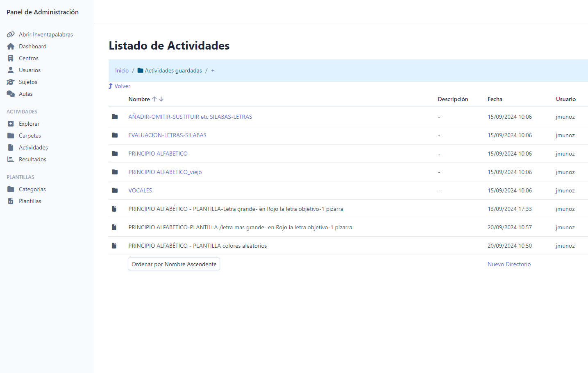The image size is (588, 373).
Task: Select PRINCIPIO ALFABÉTICO - PLANTILLA colores aleatorios
Action: [x=198, y=246]
